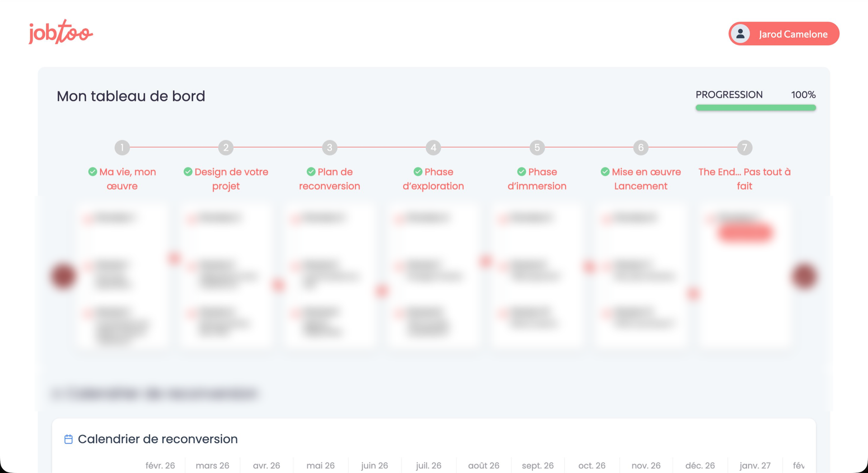868x473 pixels.
Task: Click green check beside 'Ma vie, mon œuvre'
Action: (93, 172)
